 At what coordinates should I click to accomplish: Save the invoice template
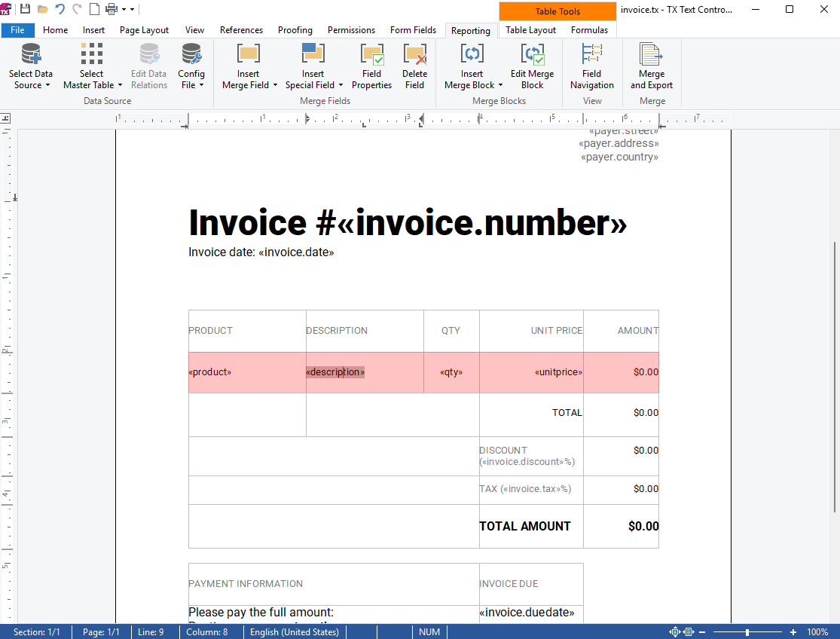(x=25, y=9)
